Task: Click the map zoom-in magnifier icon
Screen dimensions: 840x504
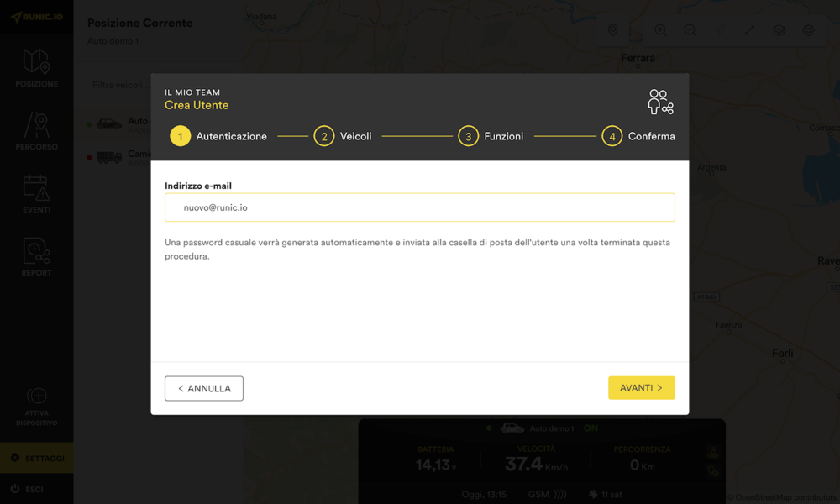Action: pos(660,30)
